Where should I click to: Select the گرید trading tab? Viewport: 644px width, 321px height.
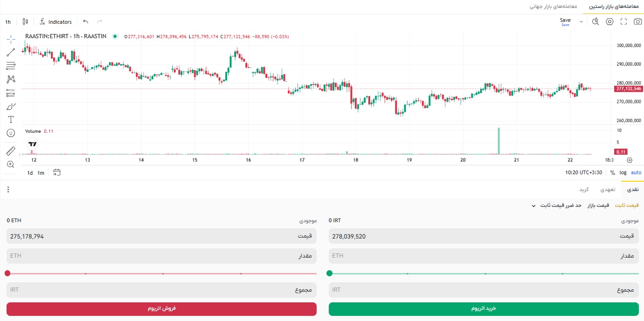tap(584, 190)
